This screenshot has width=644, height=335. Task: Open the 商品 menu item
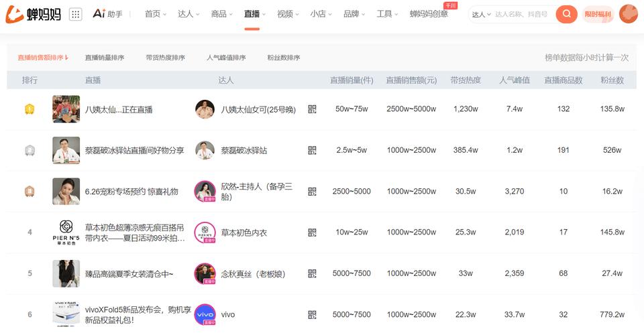click(221, 14)
